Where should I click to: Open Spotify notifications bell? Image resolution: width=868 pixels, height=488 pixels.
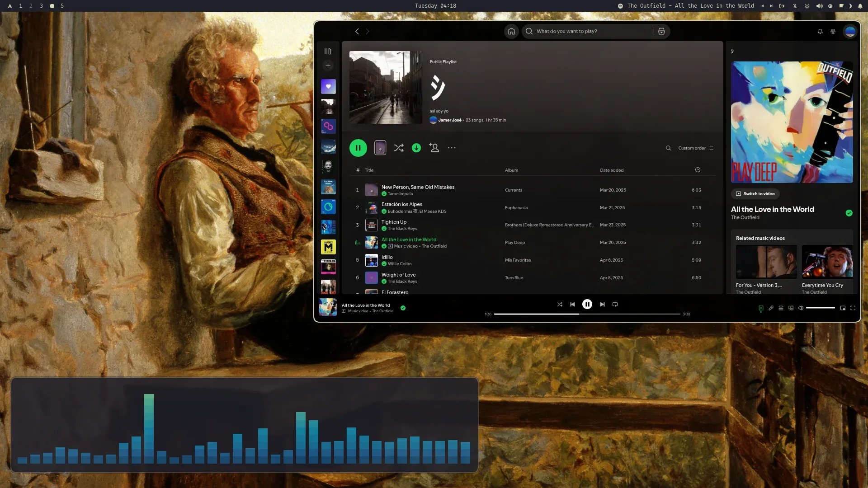pyautogui.click(x=820, y=31)
